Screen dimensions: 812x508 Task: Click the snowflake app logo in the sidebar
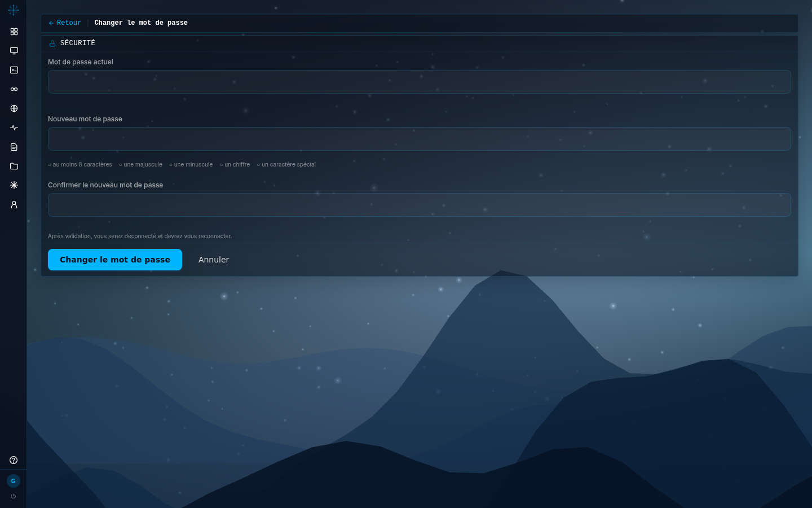[14, 10]
